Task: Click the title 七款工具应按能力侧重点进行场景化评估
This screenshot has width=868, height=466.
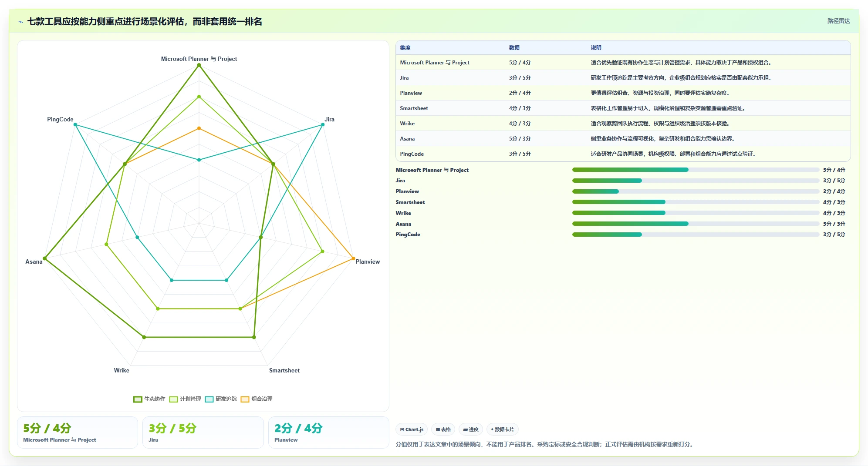Action: point(144,22)
